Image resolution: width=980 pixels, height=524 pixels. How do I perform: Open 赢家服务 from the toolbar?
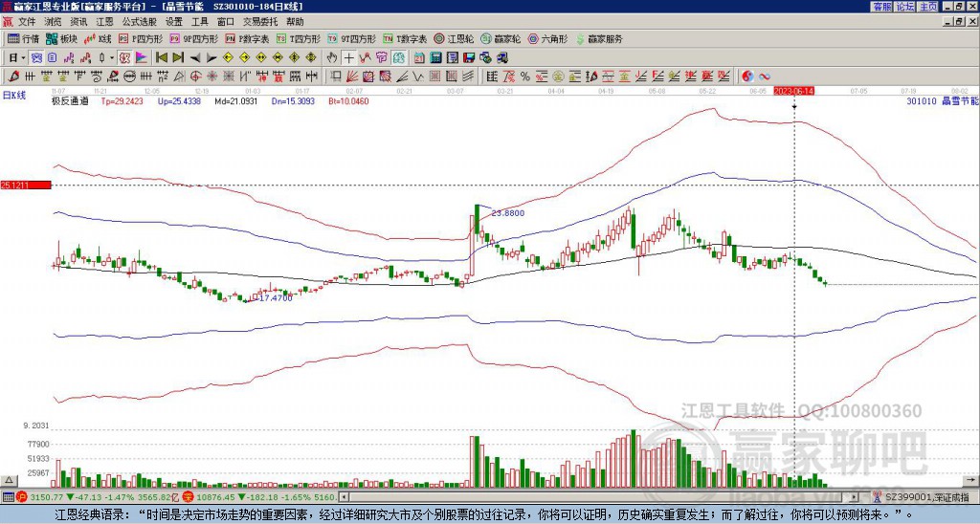click(x=599, y=38)
